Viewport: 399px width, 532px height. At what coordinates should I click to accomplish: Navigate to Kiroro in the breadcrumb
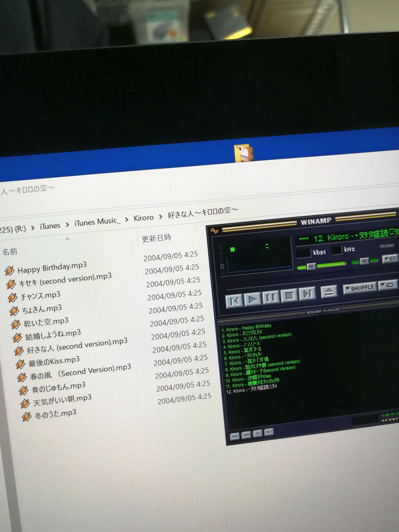pyautogui.click(x=144, y=218)
